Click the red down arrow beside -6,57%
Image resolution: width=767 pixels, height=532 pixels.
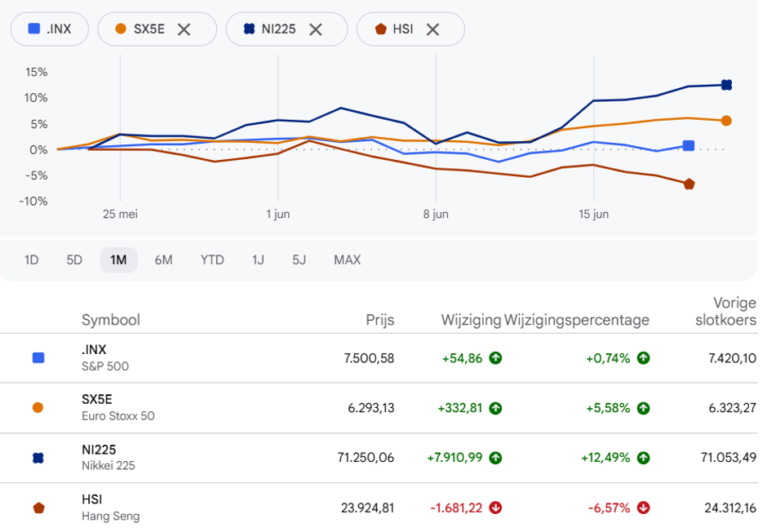point(643,508)
